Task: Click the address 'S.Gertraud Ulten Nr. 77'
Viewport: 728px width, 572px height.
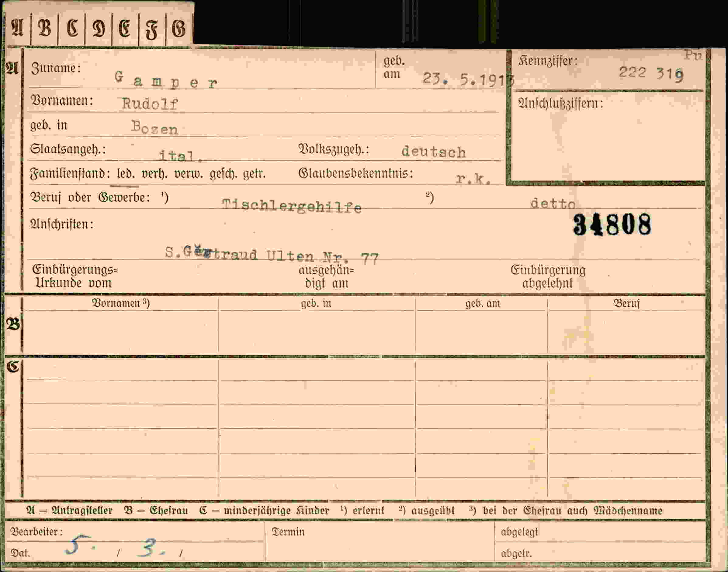Action: point(272,256)
